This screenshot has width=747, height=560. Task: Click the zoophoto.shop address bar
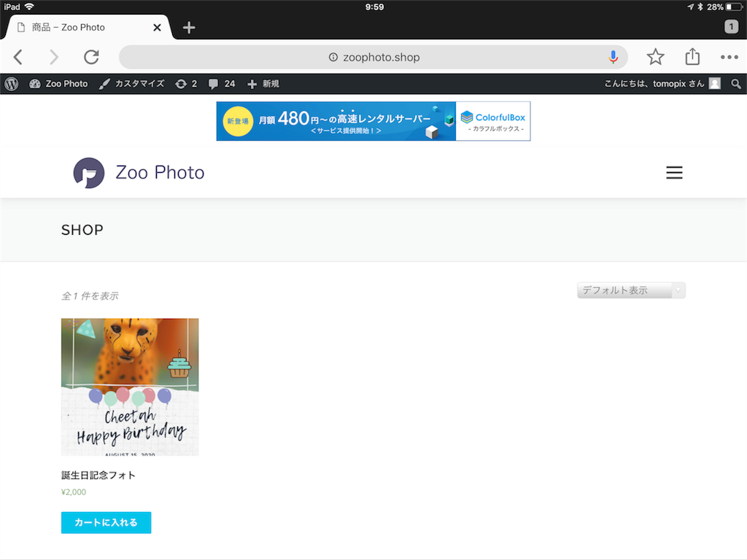point(373,57)
